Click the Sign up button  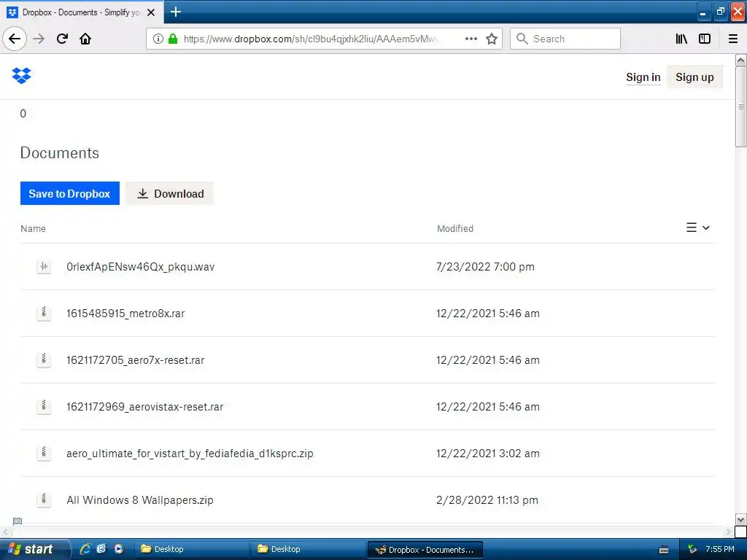(694, 77)
